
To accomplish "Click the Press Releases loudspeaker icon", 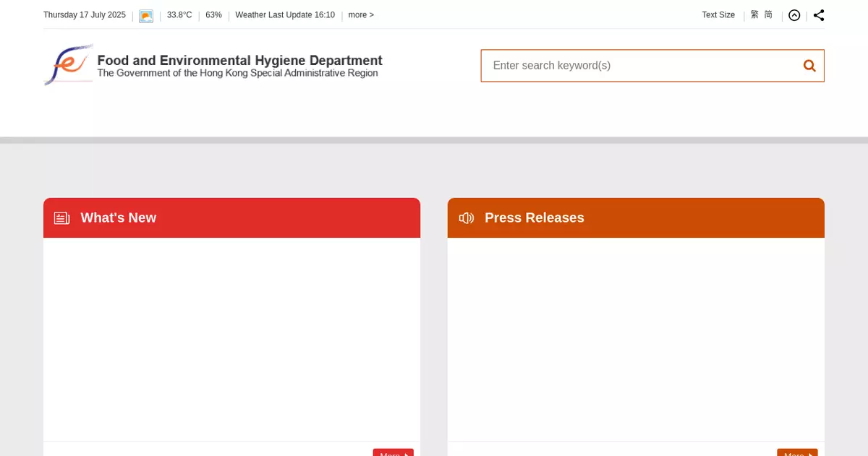I will coord(467,218).
